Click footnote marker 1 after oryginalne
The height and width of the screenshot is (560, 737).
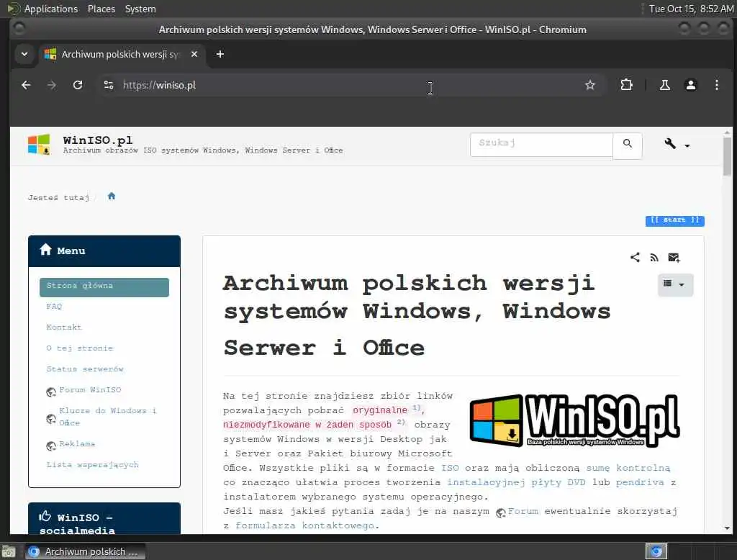pos(416,407)
